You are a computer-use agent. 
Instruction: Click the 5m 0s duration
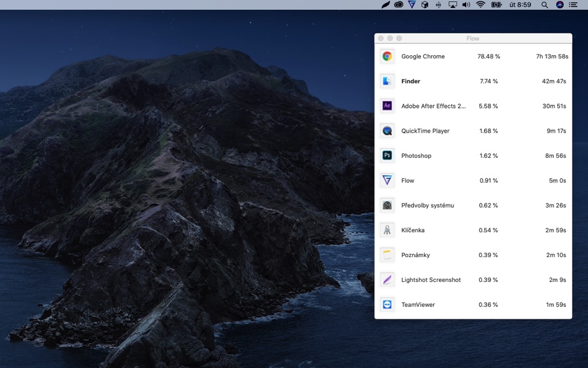[x=557, y=180]
